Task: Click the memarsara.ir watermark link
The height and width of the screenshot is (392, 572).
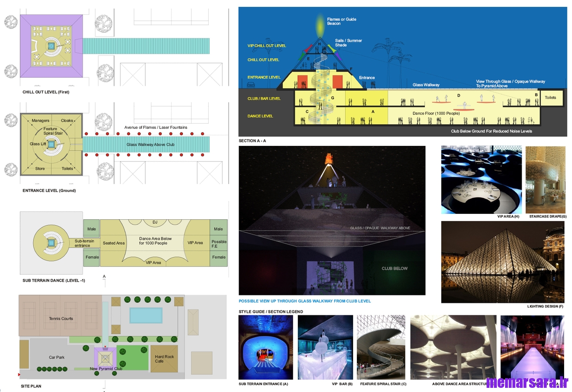Action: point(527,382)
